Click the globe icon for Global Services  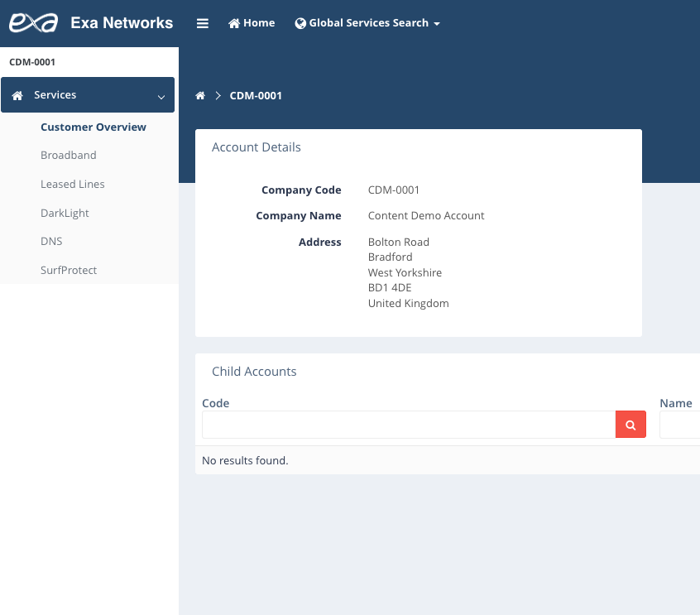pyautogui.click(x=300, y=23)
